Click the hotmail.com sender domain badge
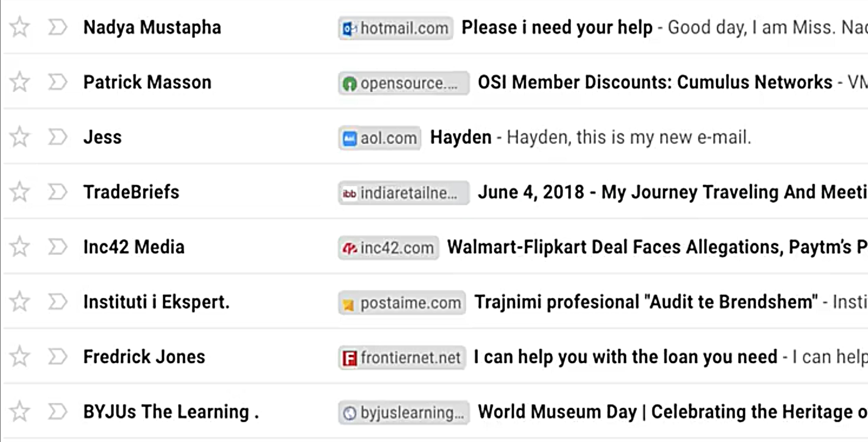Screen dimensions: 868x442 pyautogui.click(x=396, y=28)
